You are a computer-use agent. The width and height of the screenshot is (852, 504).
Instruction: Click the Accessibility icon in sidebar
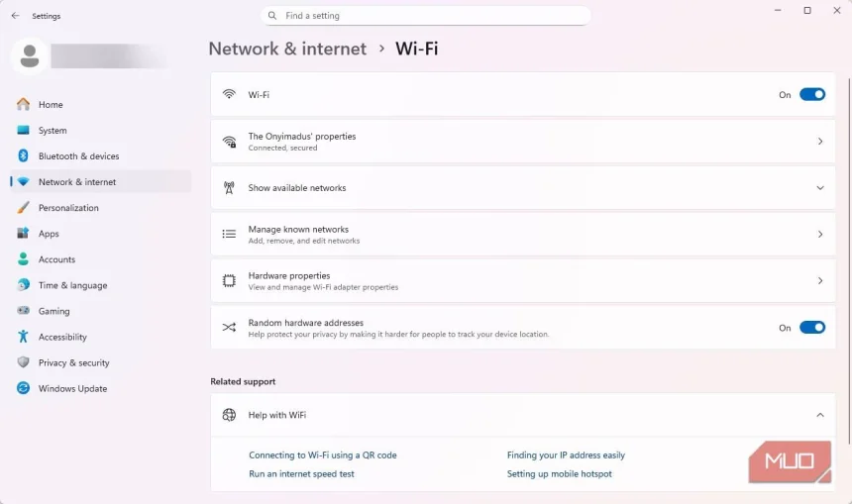[23, 338]
